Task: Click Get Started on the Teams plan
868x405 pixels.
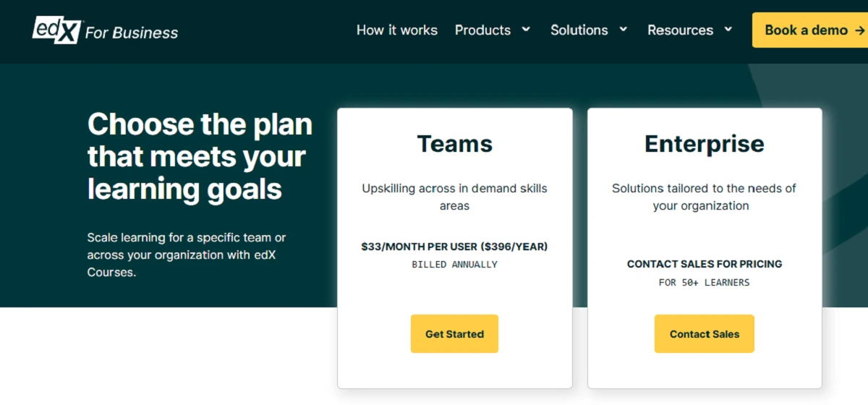Action: point(454,334)
